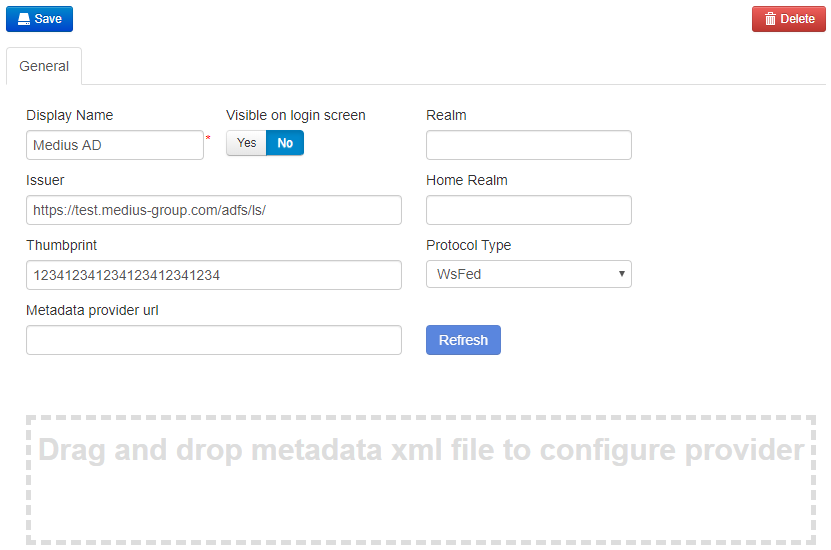The height and width of the screenshot is (550, 831).
Task: Set Visible on login screen to No
Action: pyautogui.click(x=285, y=143)
